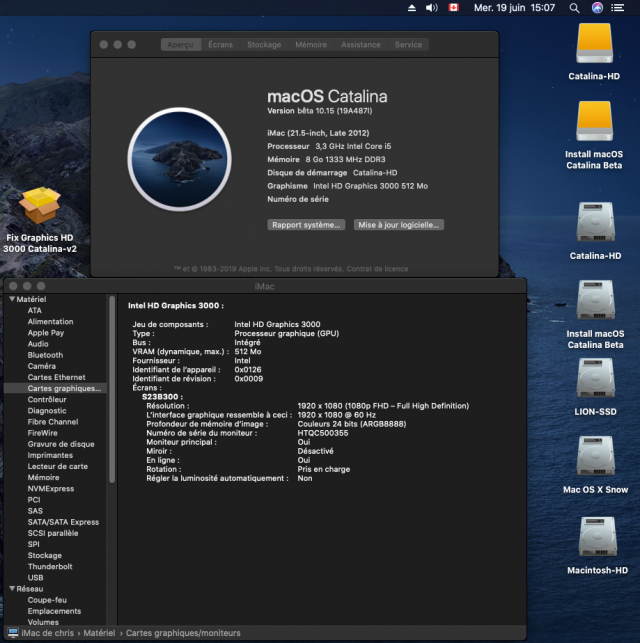Open the Canadian flag input menu
640x643 pixels.
tap(453, 7)
